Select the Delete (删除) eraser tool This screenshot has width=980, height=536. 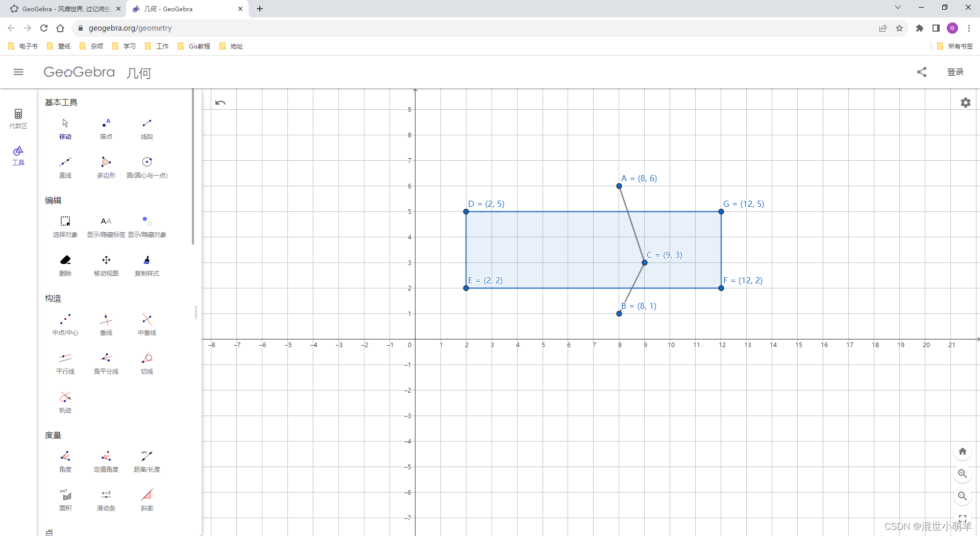(65, 265)
